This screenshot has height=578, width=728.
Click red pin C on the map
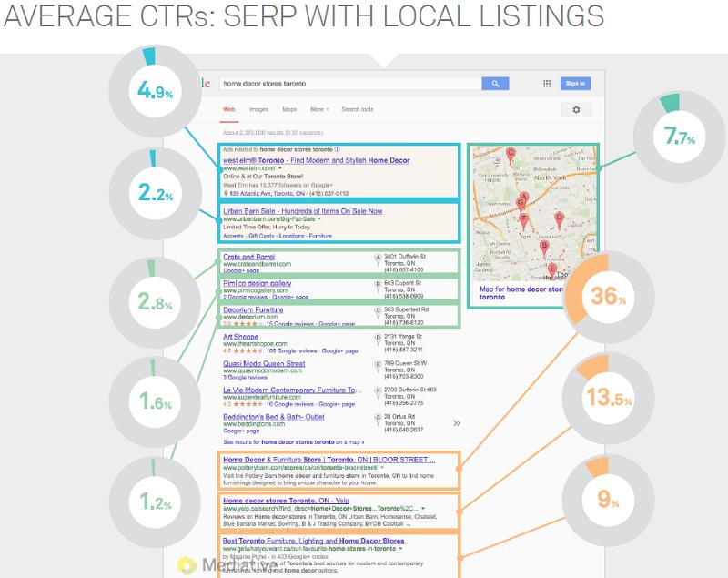click(x=511, y=156)
